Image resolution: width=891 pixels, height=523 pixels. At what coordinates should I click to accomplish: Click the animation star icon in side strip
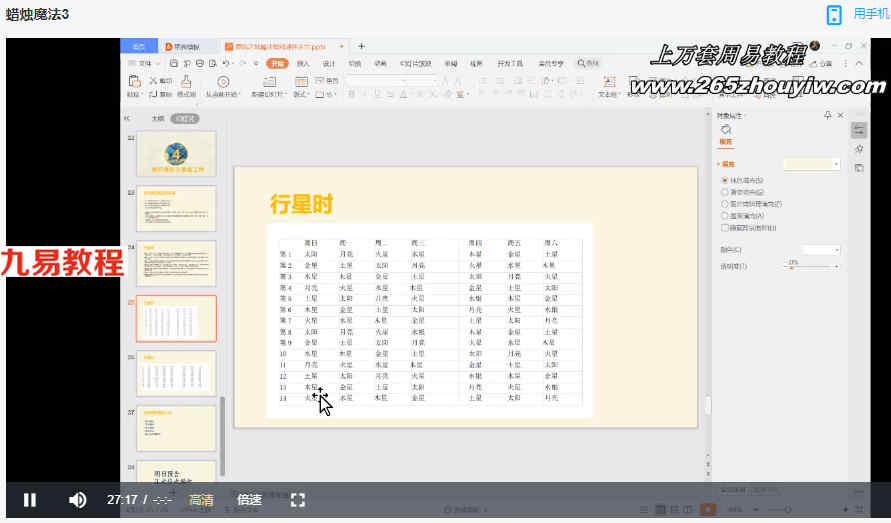pyautogui.click(x=859, y=149)
